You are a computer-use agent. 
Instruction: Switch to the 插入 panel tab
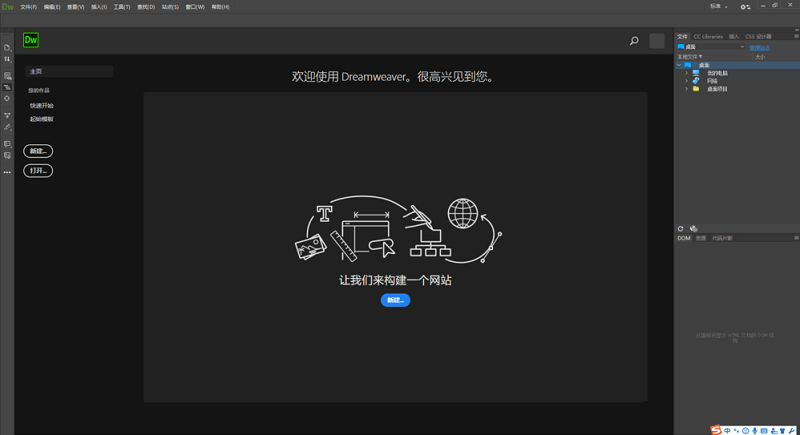point(734,37)
